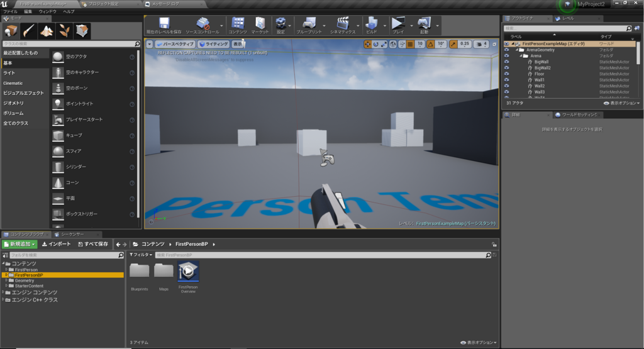Go back in content browser history
The width and height of the screenshot is (644, 349).
[x=118, y=244]
